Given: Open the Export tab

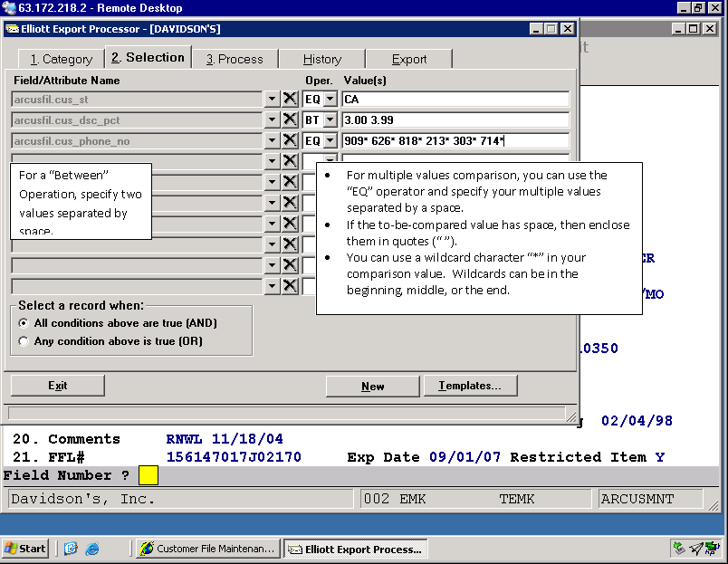Looking at the screenshot, I should pos(408,59).
